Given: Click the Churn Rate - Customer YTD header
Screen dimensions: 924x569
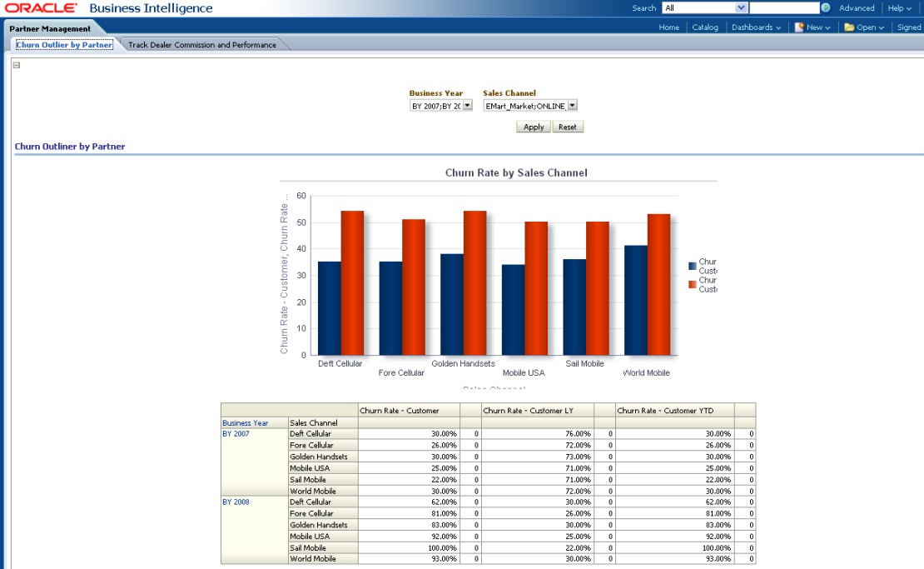Looking at the screenshot, I should [674, 411].
